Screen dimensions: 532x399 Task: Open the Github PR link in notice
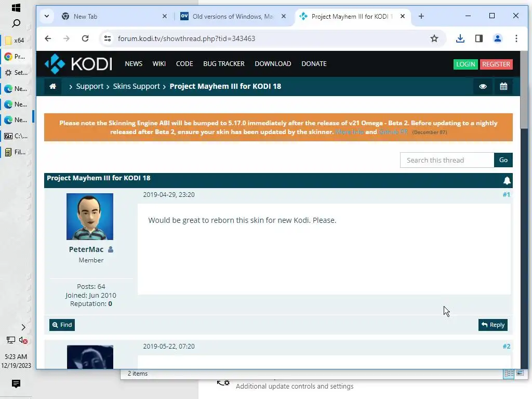pyautogui.click(x=393, y=132)
